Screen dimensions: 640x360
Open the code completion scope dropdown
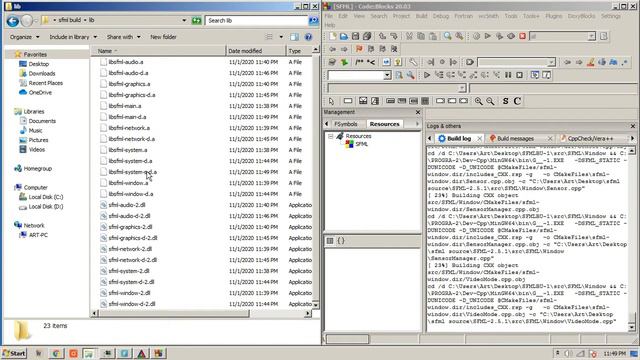click(x=462, y=88)
